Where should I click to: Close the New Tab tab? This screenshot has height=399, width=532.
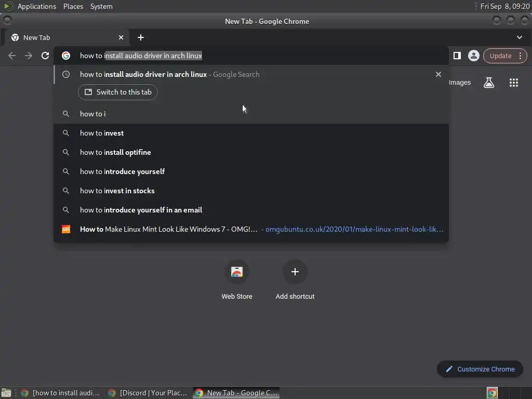point(121,37)
